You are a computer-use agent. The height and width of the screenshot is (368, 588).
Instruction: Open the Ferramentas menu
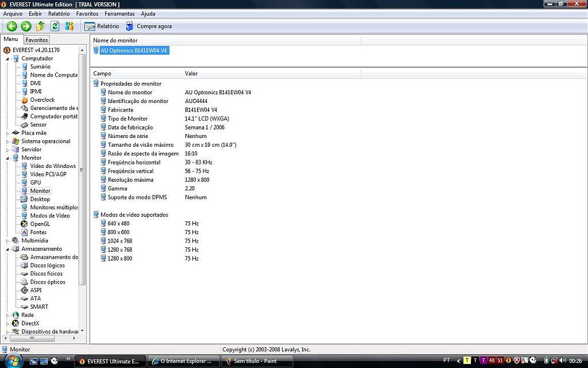(x=119, y=14)
